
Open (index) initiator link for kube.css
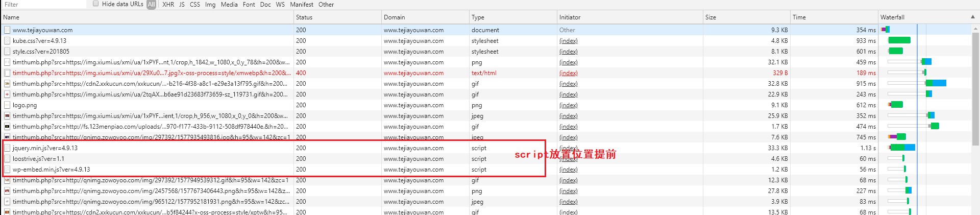[568, 41]
